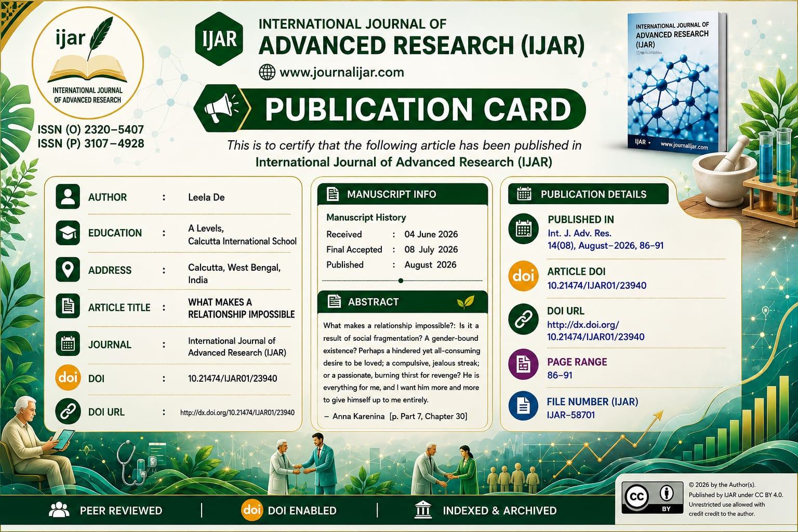Viewport: 798px width, 532px height.
Task: Click the Anna Karenina citation line
Action: (x=395, y=416)
